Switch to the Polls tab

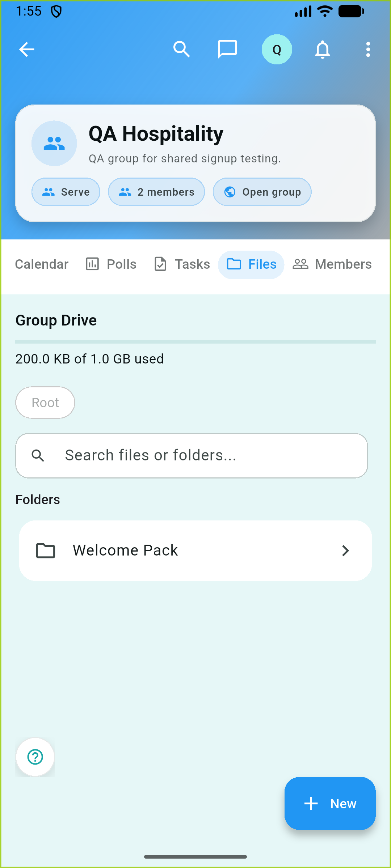(x=111, y=264)
